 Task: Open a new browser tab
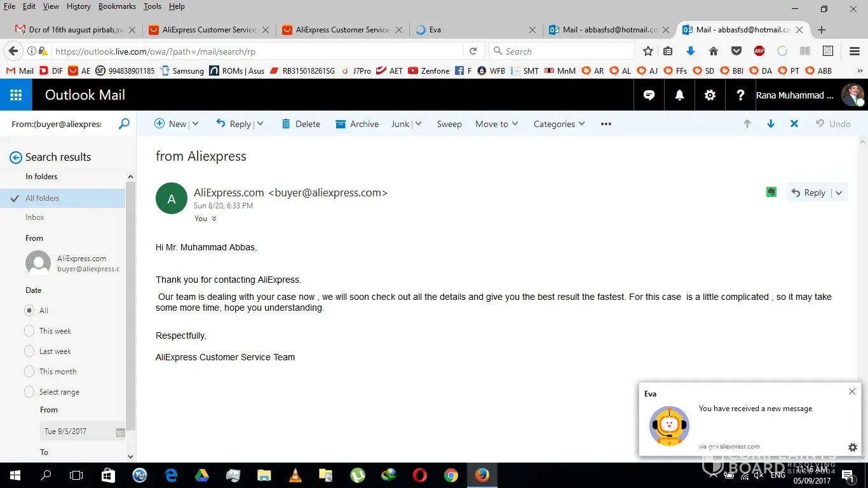click(822, 30)
